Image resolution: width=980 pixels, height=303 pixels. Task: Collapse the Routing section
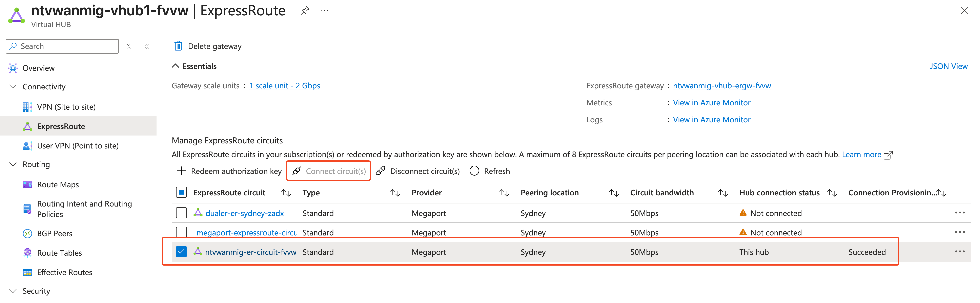13,164
